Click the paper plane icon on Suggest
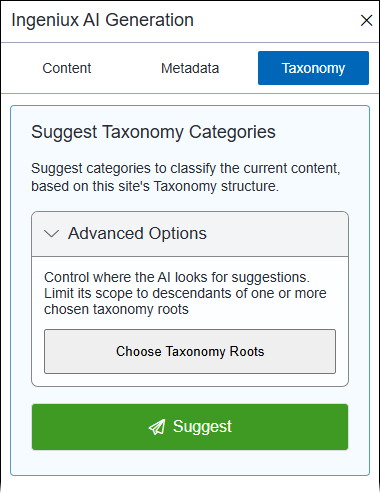This screenshot has height=494, width=380. pos(157,427)
